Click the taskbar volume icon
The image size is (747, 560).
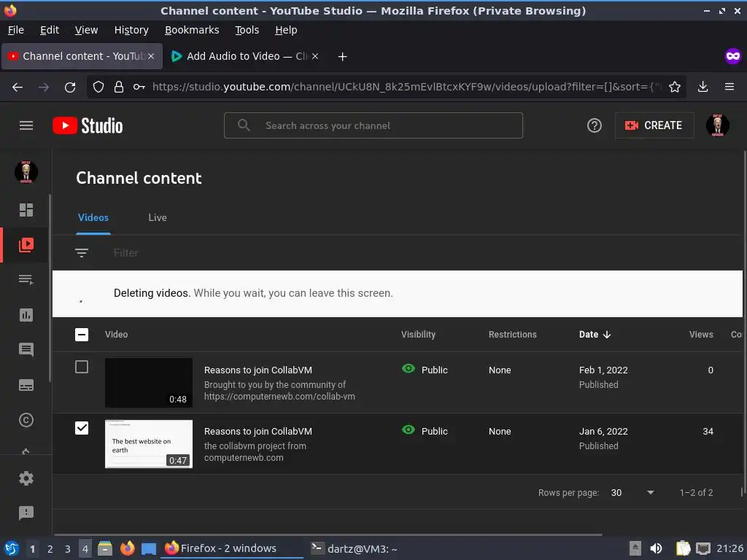pyautogui.click(x=656, y=548)
